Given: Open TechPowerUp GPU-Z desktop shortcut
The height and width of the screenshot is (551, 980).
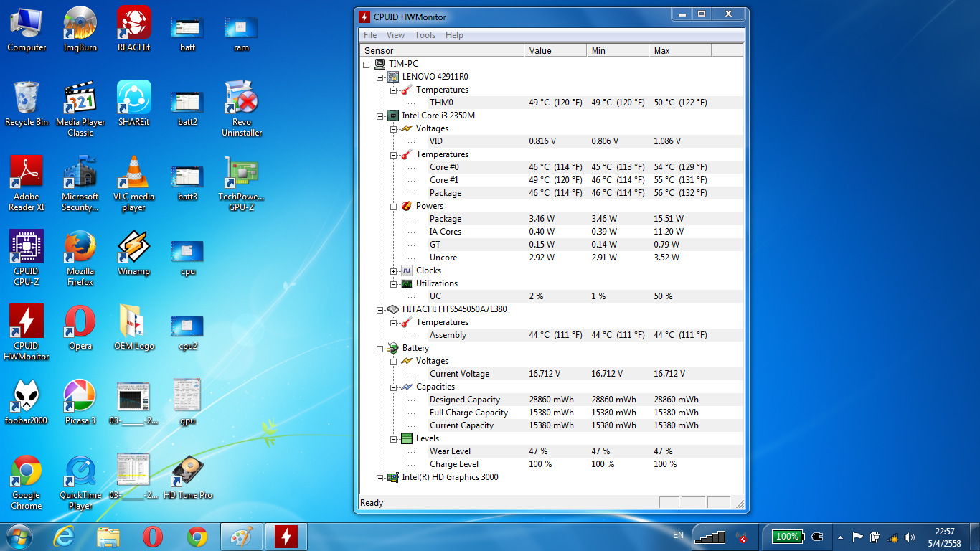Looking at the screenshot, I should (242, 183).
